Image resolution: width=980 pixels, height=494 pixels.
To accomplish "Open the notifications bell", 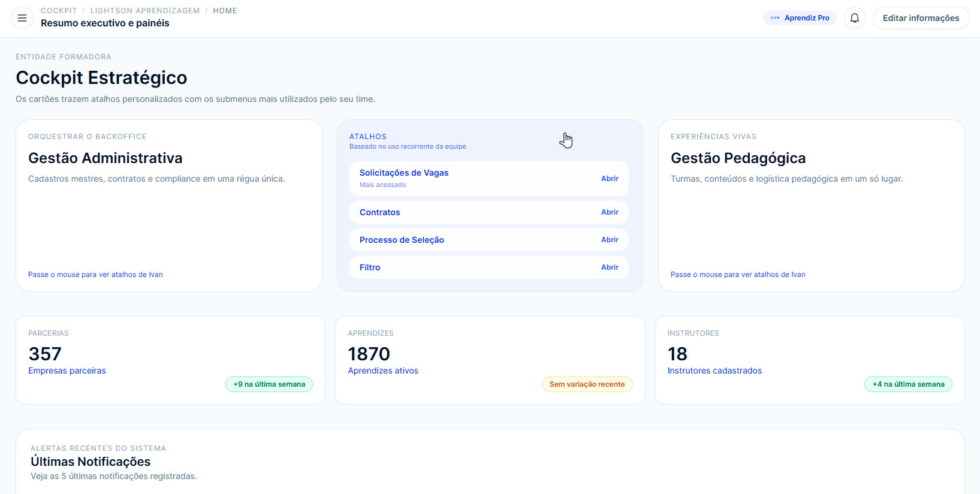I will coord(854,18).
